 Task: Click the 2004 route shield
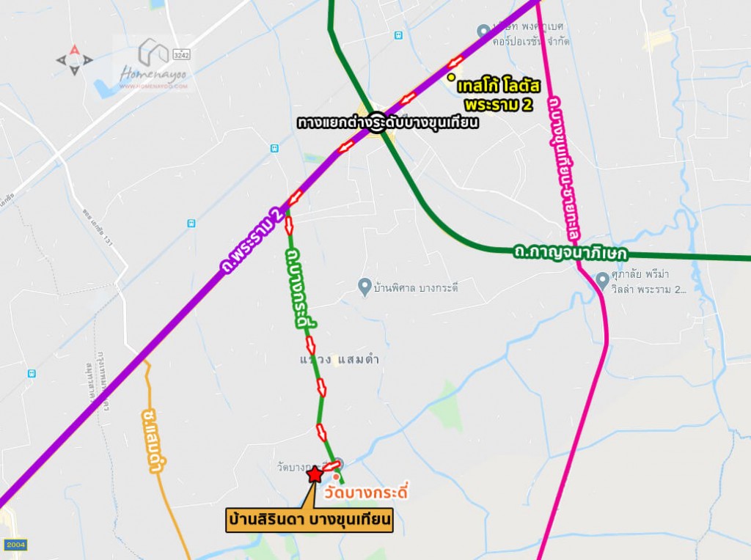(x=15, y=544)
